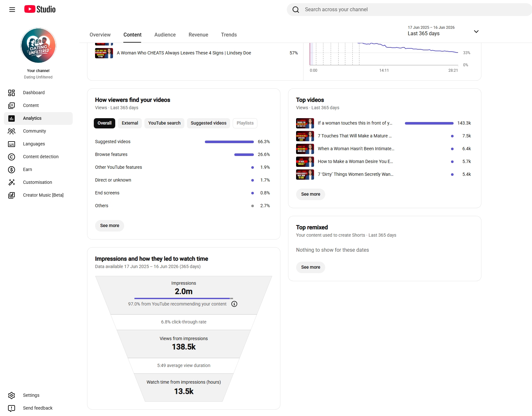532x416 pixels.
Task: Open 'How to Make a Woman Desire You' title
Action: tap(355, 162)
